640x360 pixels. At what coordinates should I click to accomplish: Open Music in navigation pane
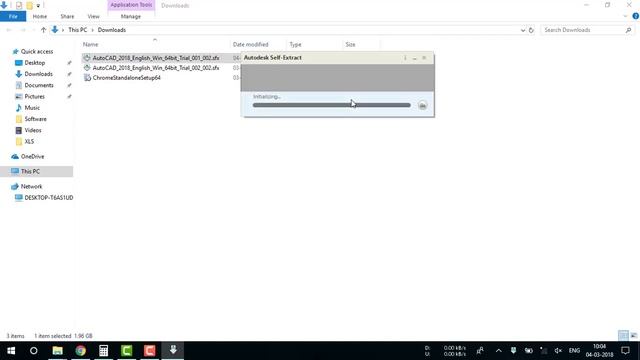32,108
